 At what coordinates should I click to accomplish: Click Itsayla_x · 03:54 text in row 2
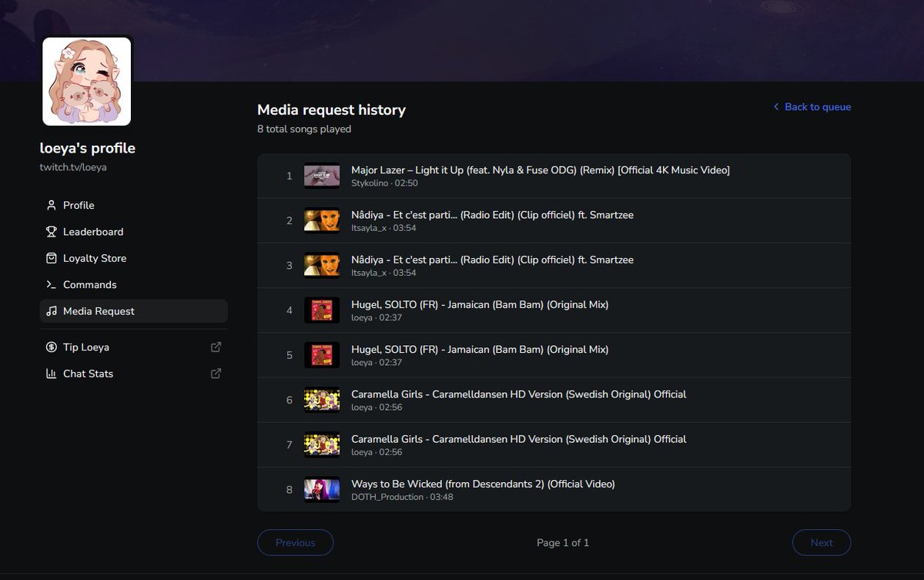point(383,228)
